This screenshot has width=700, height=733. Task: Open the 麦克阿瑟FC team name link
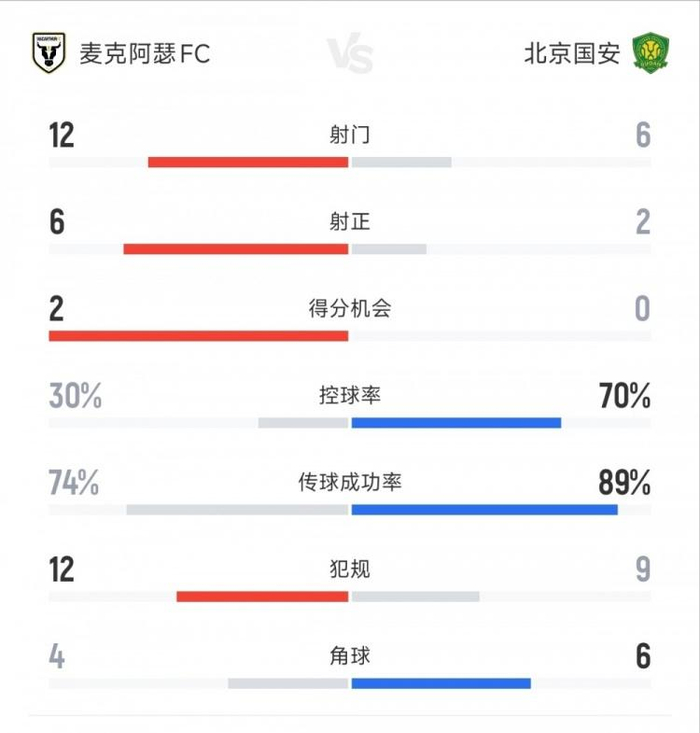pyautogui.click(x=145, y=53)
